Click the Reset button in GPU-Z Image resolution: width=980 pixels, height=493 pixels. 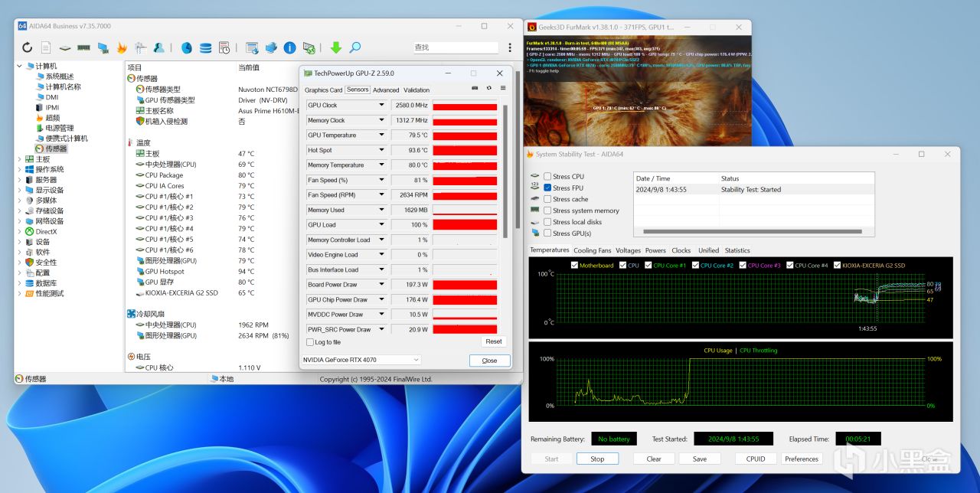(x=494, y=341)
